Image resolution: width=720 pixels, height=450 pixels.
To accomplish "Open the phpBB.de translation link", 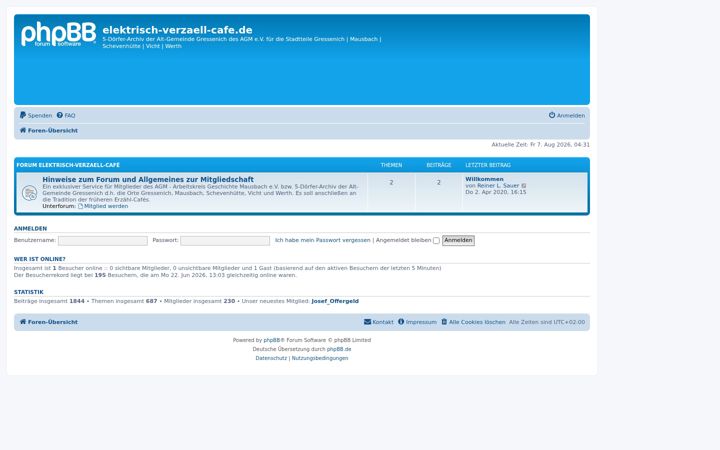I will 339,349.
